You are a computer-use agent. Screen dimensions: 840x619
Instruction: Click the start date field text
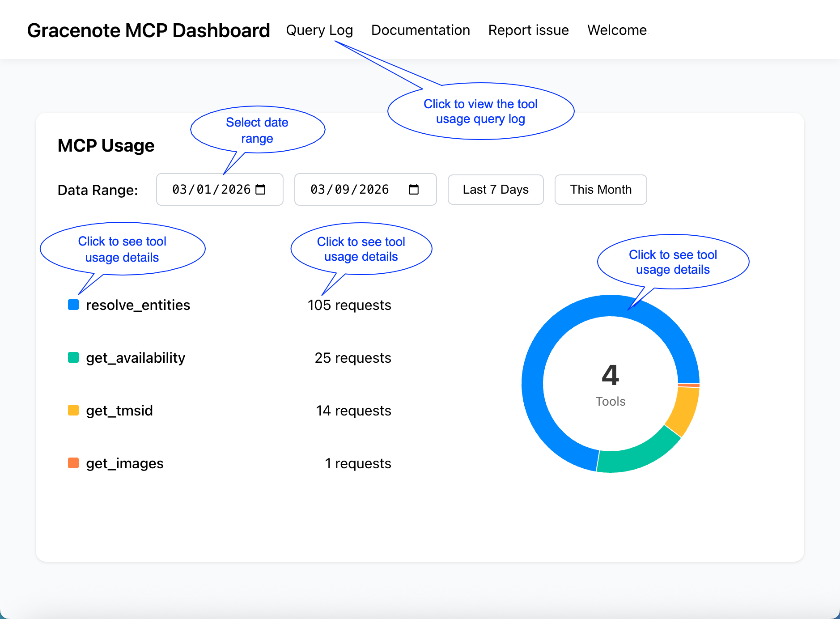[211, 190]
